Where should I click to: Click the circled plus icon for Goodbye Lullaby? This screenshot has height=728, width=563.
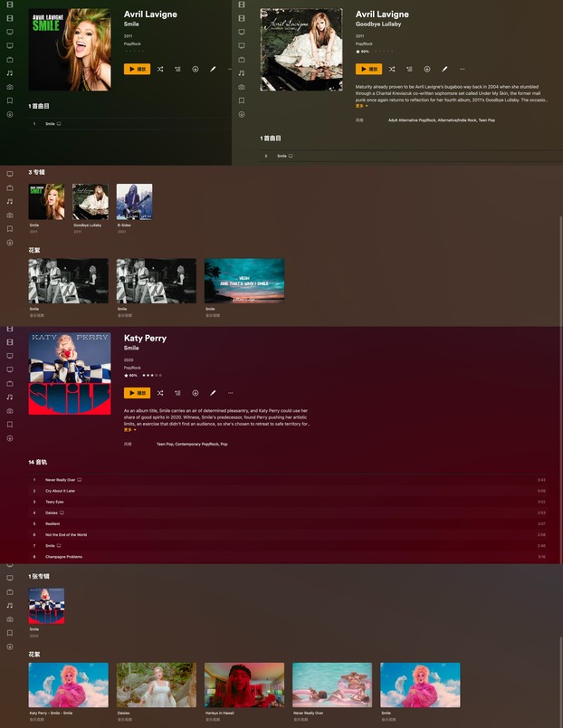coord(427,69)
